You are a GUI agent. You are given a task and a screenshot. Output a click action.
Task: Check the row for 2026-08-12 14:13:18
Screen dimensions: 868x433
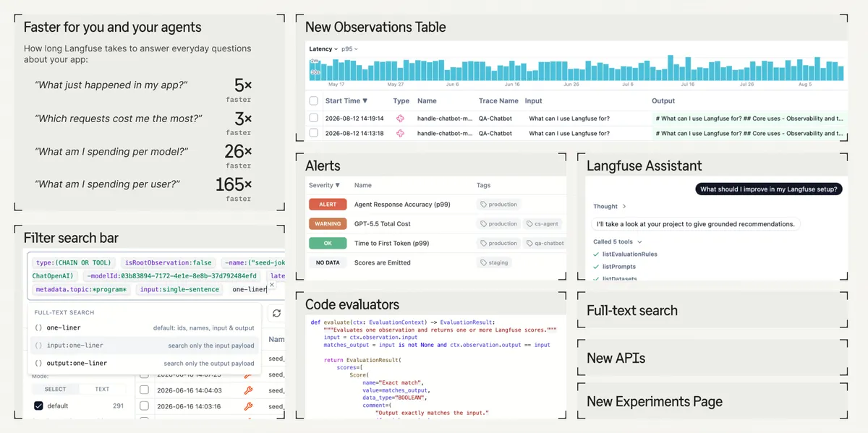[x=313, y=133]
